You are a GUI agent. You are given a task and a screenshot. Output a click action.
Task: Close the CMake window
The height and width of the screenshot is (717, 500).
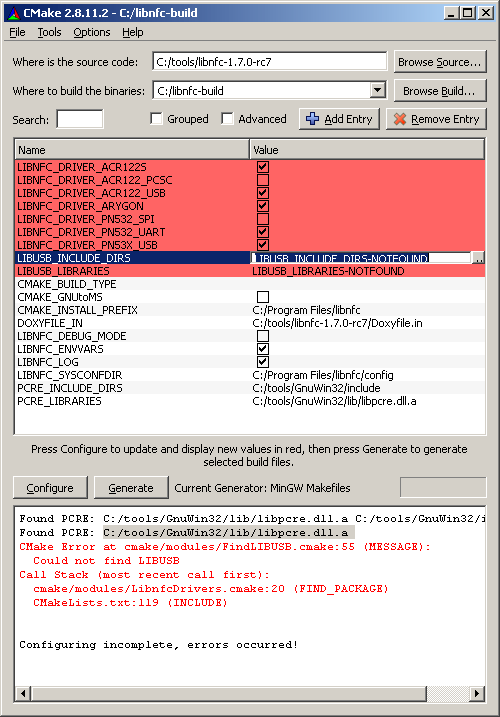point(485,13)
